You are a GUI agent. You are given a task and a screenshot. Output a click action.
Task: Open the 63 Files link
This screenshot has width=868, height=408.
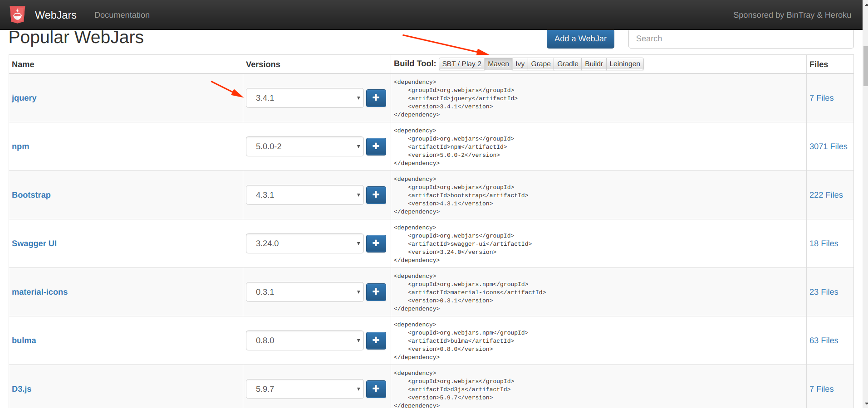(824, 340)
